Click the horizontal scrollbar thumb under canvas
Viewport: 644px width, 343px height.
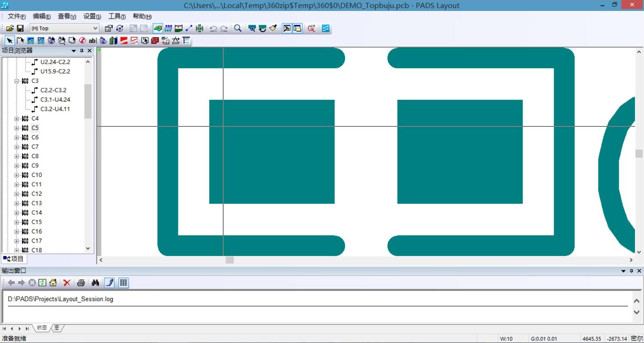click(230, 260)
